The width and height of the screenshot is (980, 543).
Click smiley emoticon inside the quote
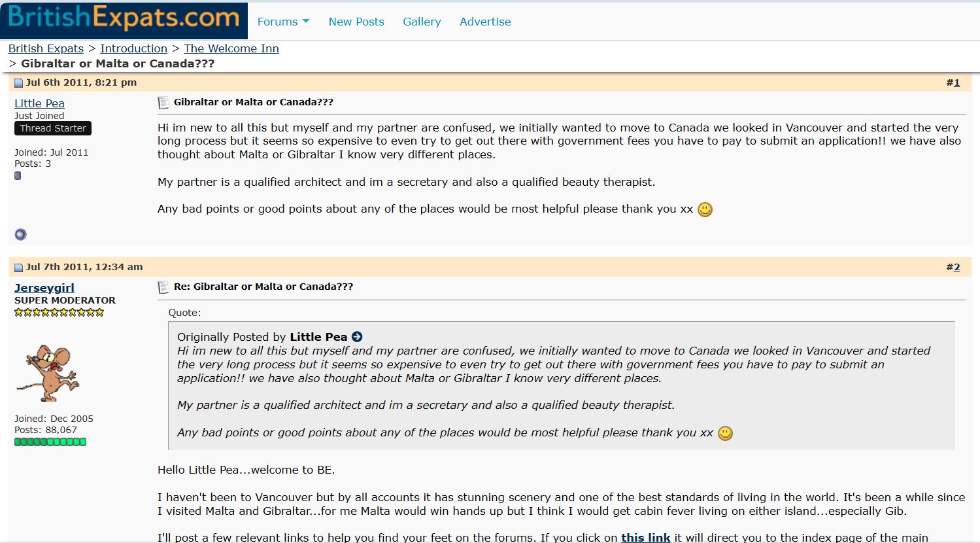coord(725,433)
